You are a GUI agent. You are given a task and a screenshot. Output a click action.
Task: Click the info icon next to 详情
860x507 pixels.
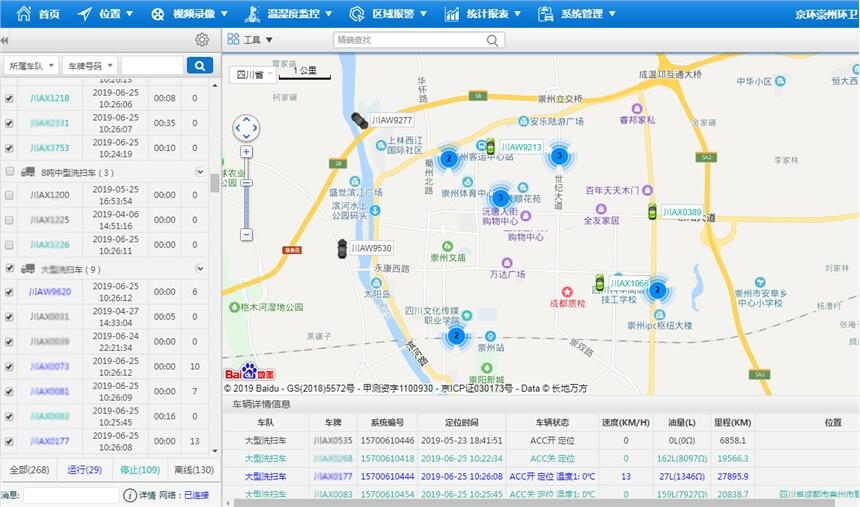[x=130, y=495]
